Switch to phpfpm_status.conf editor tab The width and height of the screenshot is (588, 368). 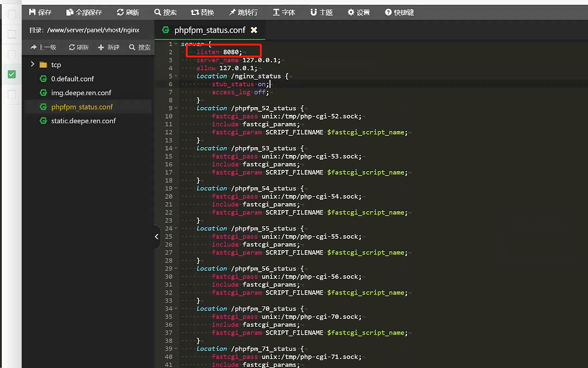(210, 30)
